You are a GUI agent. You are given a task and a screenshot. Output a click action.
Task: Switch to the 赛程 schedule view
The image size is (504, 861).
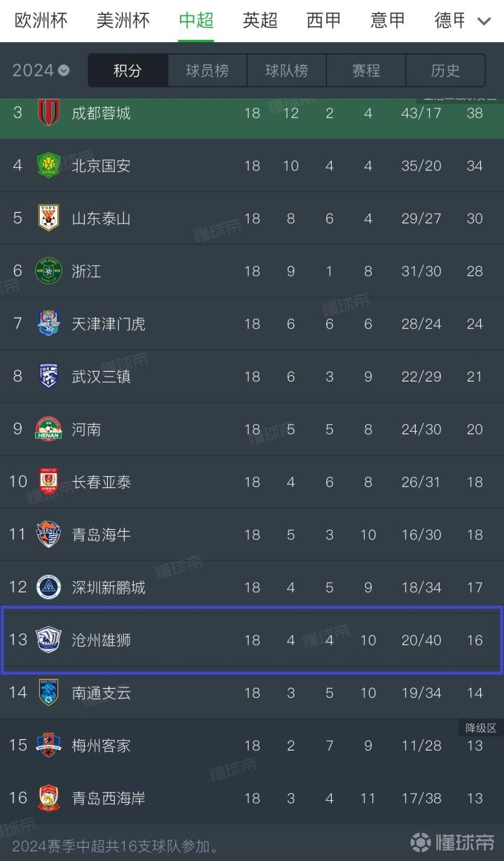[x=366, y=71]
